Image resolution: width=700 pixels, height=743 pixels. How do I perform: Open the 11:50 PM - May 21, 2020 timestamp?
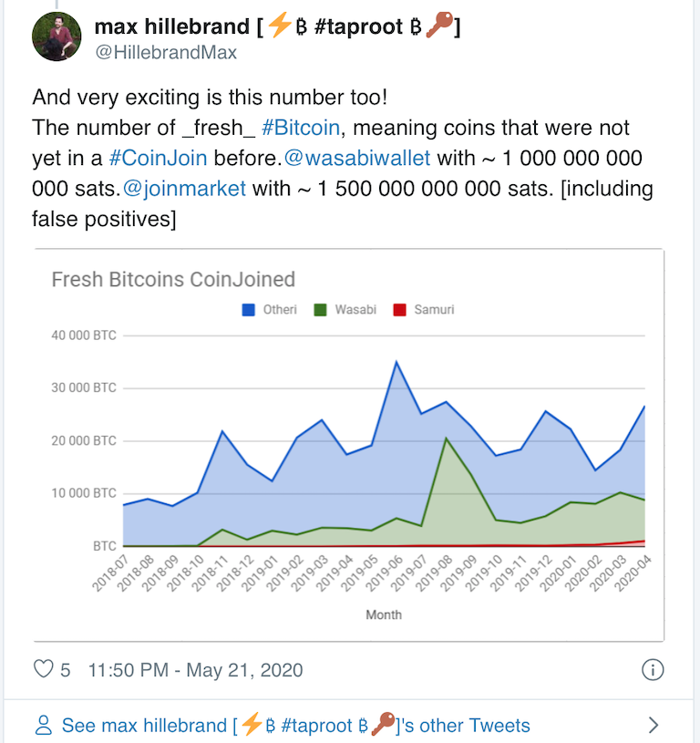pos(195,670)
